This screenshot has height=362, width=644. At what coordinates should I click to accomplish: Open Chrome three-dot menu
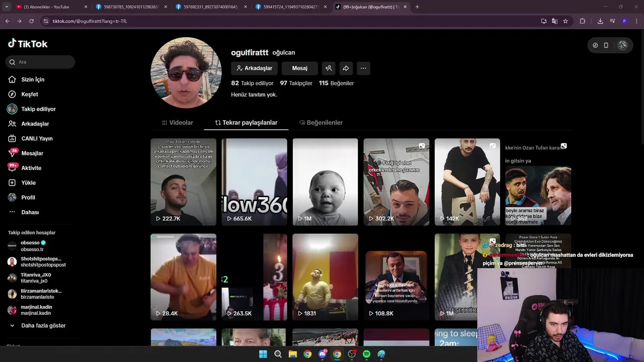pyautogui.click(x=636, y=21)
